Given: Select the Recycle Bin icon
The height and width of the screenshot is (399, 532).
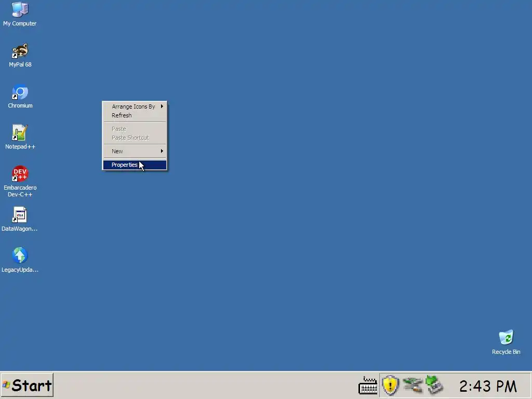Looking at the screenshot, I should tap(506, 342).
